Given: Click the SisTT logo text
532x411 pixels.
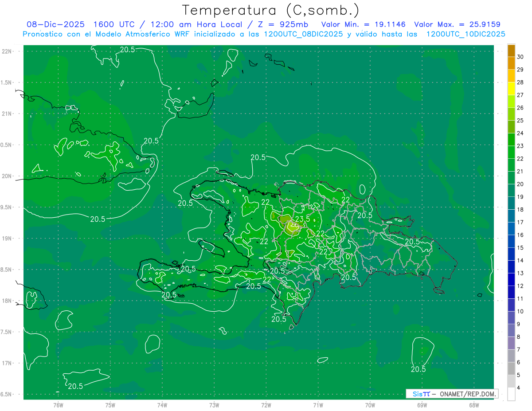Looking at the screenshot, I should tap(421, 394).
